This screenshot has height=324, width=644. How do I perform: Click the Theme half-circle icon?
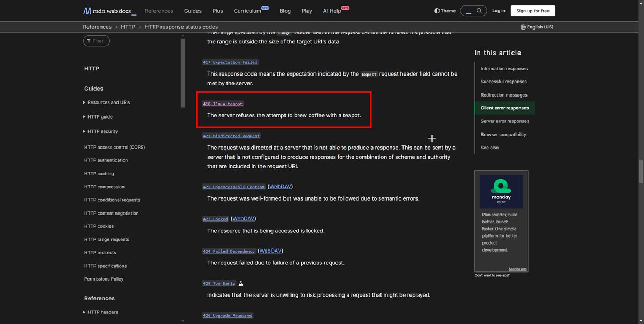point(437,11)
